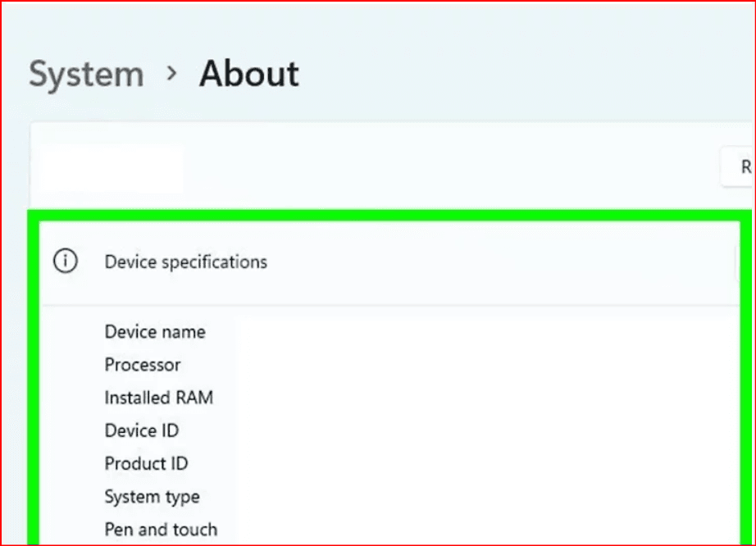This screenshot has width=756, height=546.
Task: Select the Pen and touch label
Action: pyautogui.click(x=161, y=530)
